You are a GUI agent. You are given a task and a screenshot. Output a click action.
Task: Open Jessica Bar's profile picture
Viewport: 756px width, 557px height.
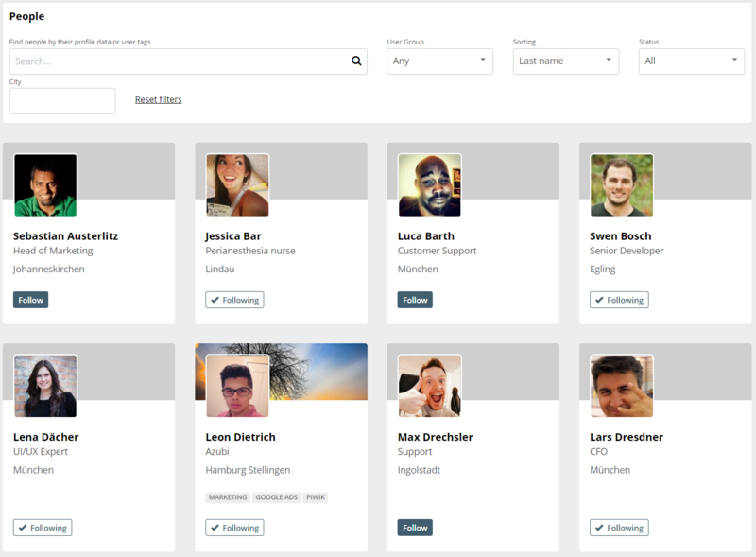(237, 184)
